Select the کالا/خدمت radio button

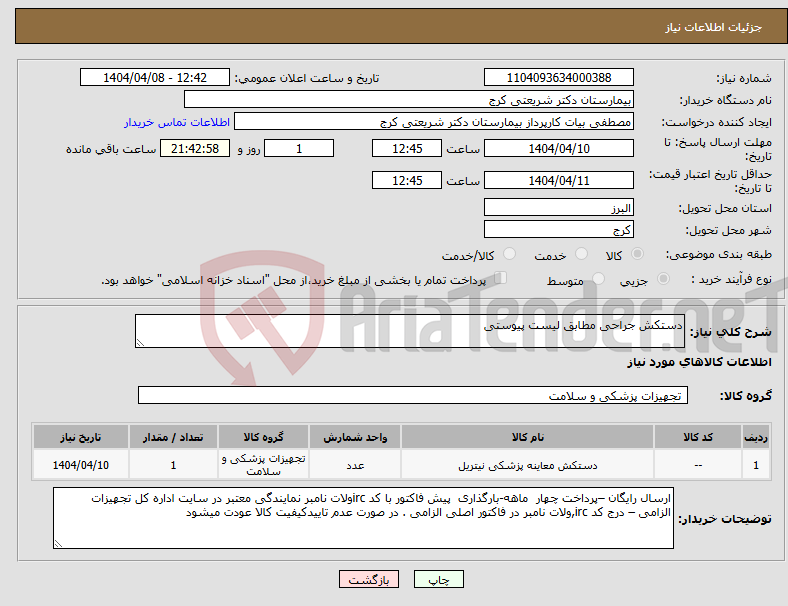coord(509,254)
